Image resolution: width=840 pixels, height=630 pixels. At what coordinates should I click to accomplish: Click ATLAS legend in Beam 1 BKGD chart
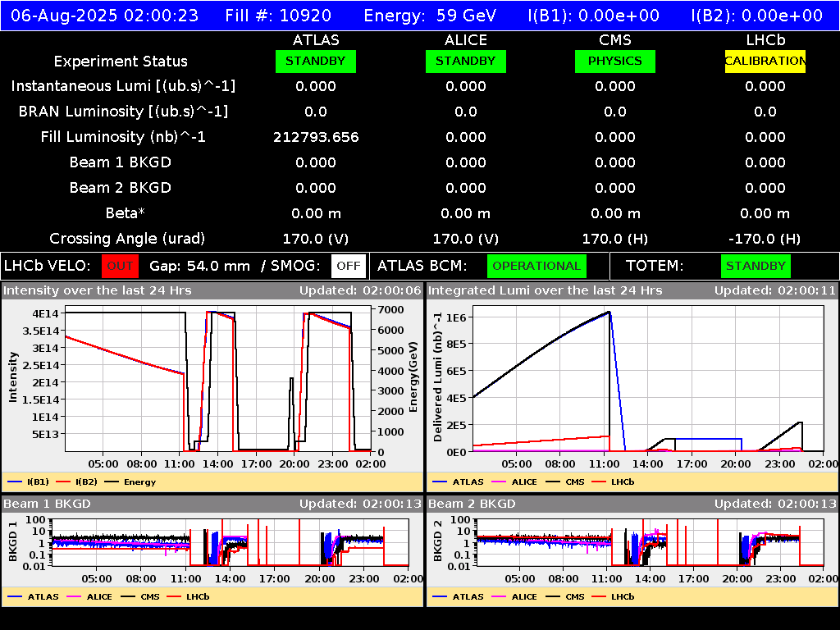(x=33, y=596)
